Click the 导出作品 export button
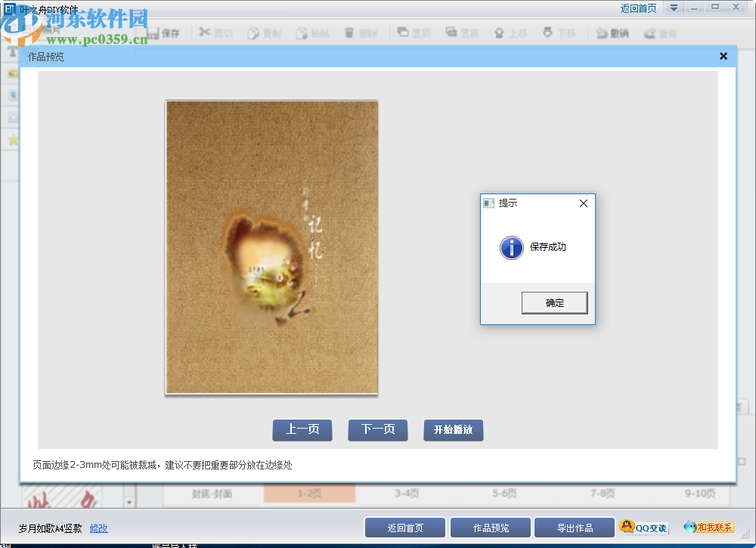 [575, 528]
